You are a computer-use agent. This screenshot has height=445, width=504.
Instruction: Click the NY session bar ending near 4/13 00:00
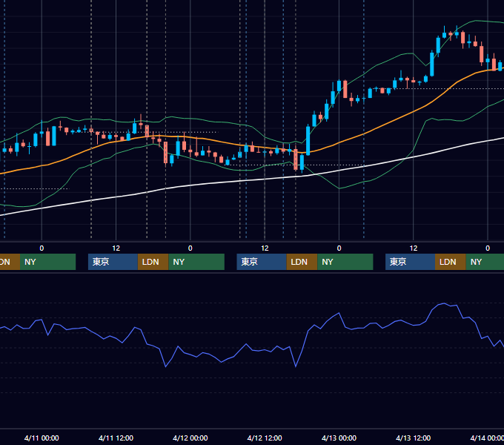[x=345, y=262]
